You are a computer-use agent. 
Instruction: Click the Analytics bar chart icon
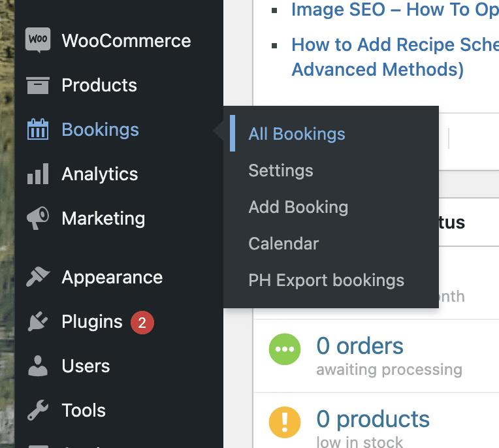(38, 174)
